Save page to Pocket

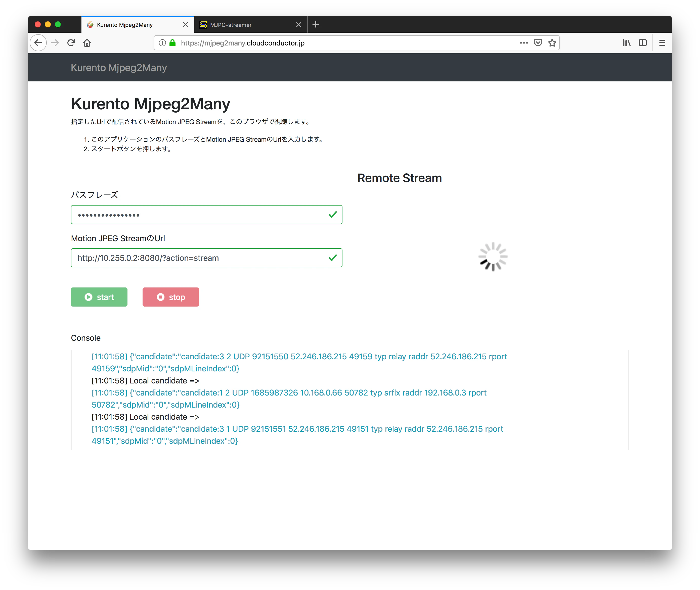click(x=538, y=43)
